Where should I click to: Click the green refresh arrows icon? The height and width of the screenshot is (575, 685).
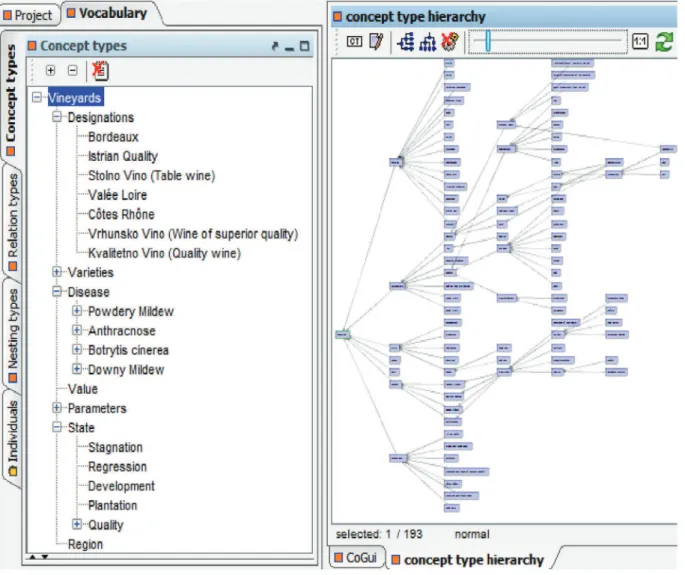click(x=664, y=42)
